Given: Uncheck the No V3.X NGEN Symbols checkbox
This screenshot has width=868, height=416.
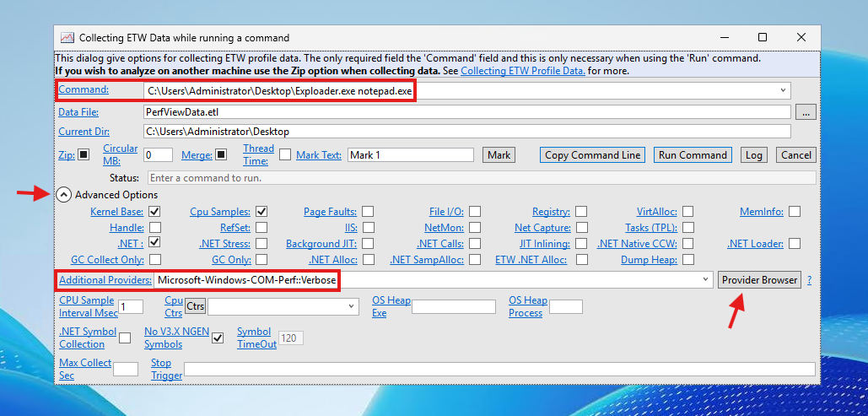Looking at the screenshot, I should click(x=218, y=338).
